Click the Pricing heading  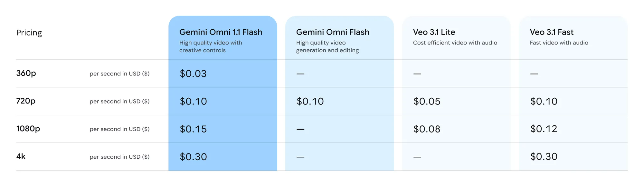click(29, 33)
